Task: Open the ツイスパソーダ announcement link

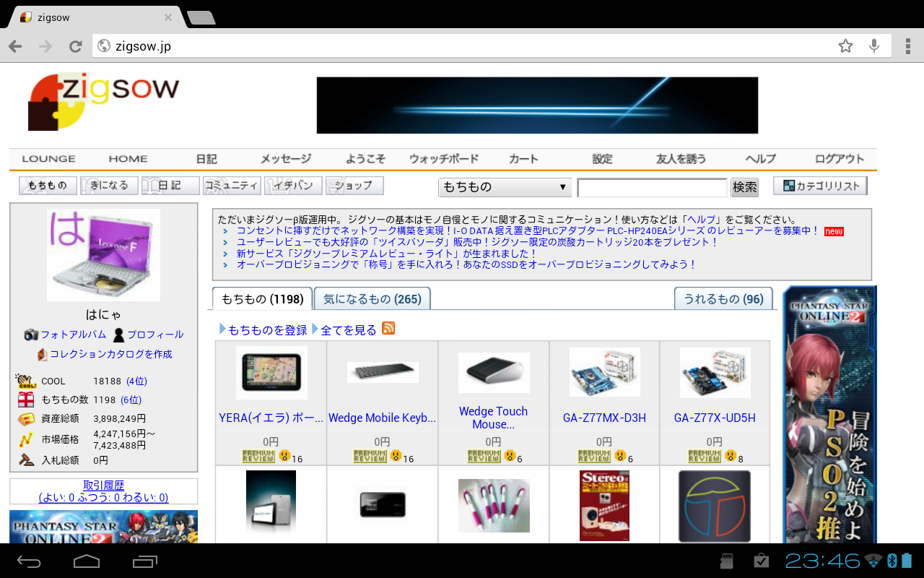Action: [478, 242]
